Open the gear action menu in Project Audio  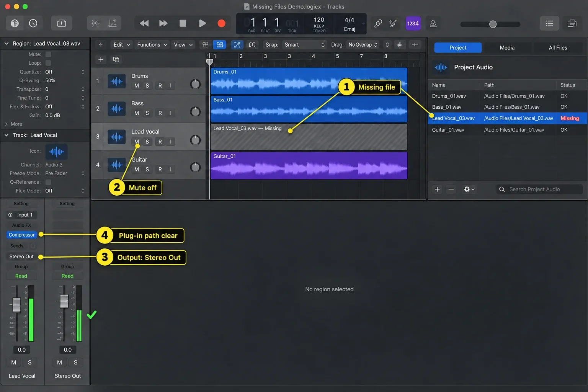469,189
